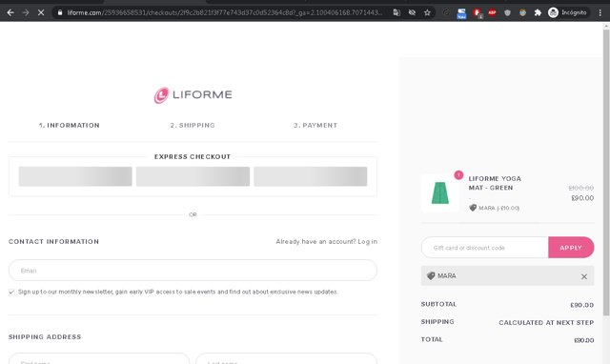Viewport: 610px width, 364px height.
Task: Focus the gift card or discount code field
Action: [485, 248]
